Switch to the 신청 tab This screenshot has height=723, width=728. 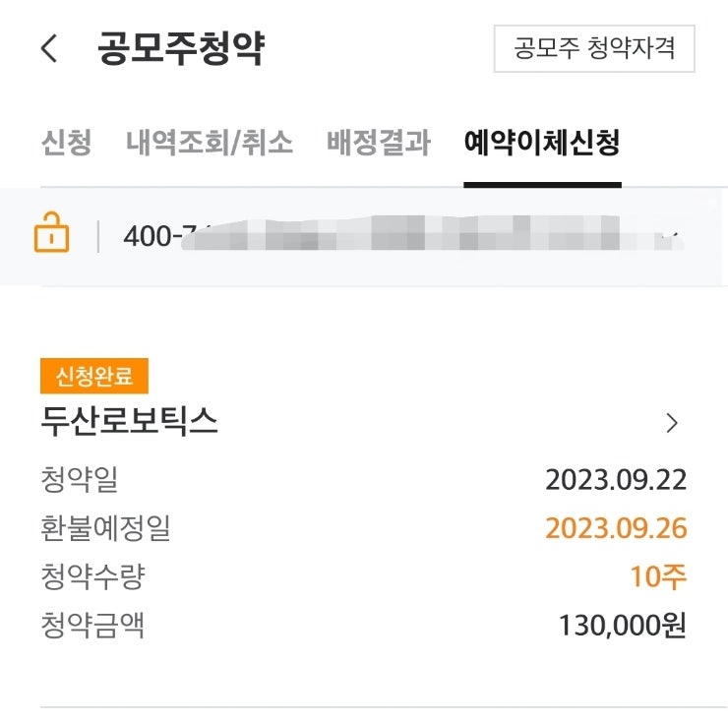click(x=66, y=144)
